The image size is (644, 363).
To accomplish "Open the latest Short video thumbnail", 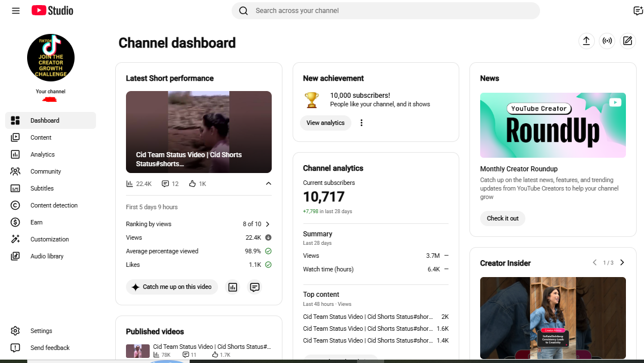I will tap(199, 132).
